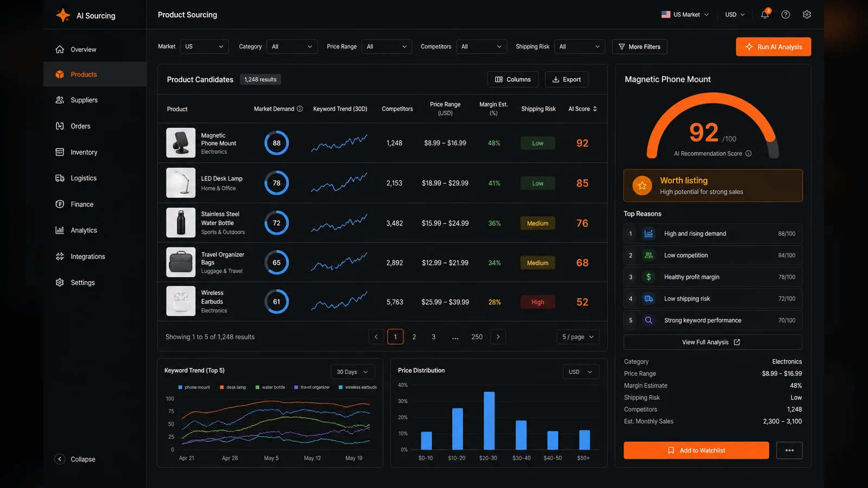Image resolution: width=868 pixels, height=488 pixels.
Task: Change the 5 / page rows dropdown
Action: click(x=578, y=337)
